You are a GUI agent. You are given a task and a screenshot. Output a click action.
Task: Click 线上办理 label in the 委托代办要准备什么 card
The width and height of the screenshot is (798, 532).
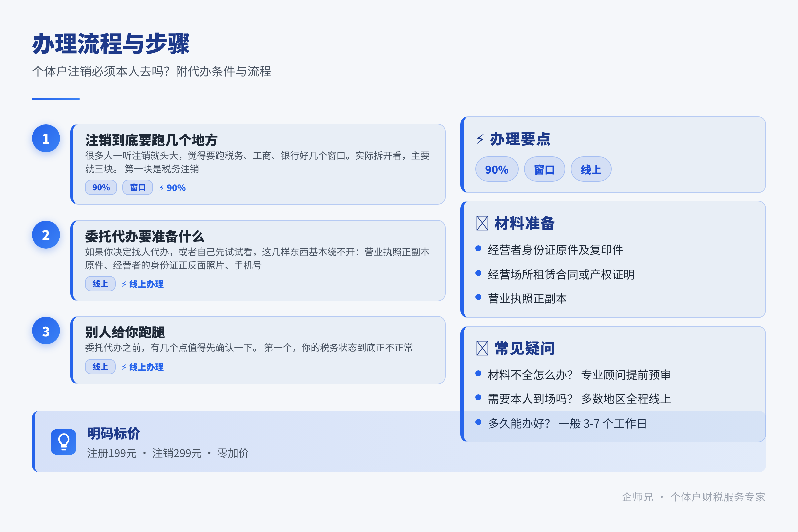(x=143, y=284)
